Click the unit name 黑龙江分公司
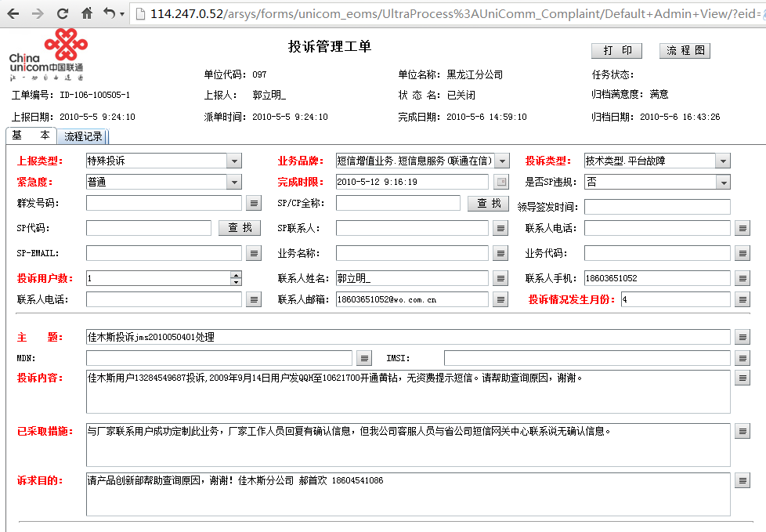 (475, 74)
